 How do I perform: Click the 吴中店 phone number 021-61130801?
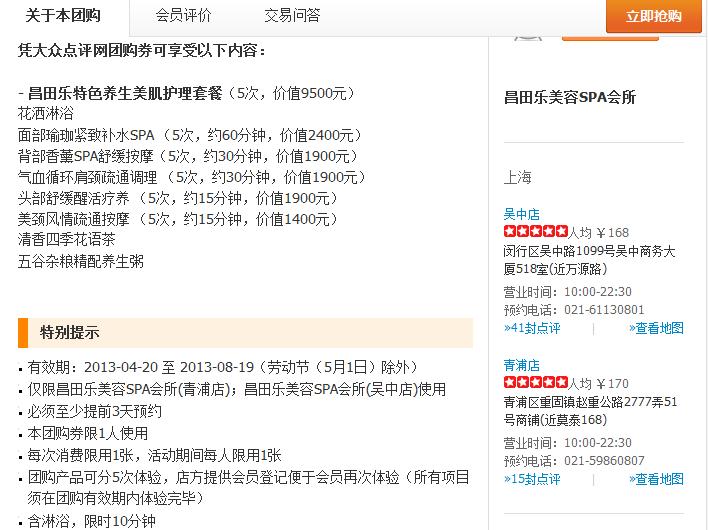click(604, 310)
